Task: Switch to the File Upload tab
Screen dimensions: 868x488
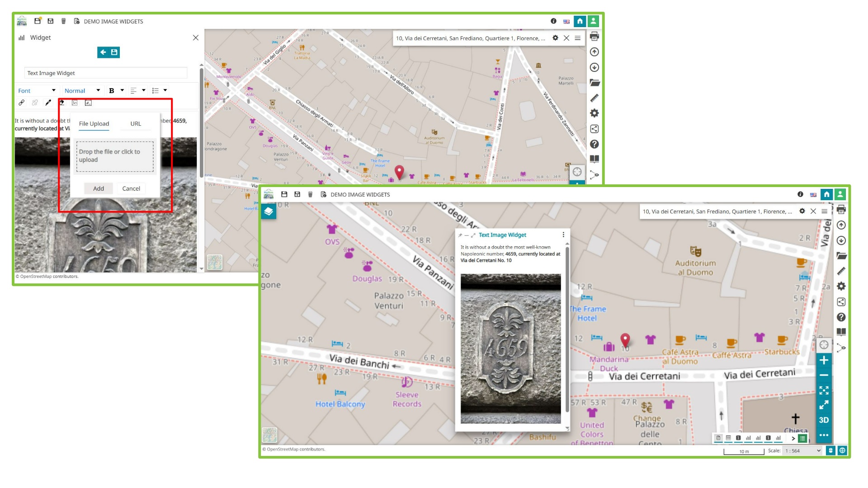Action: tap(94, 124)
